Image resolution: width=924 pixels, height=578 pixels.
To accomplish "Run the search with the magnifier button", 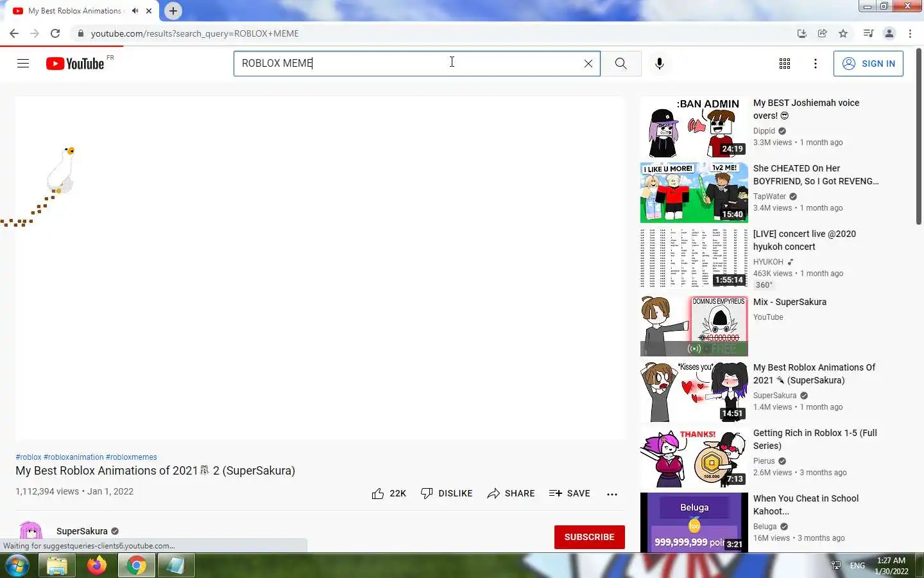I will pyautogui.click(x=620, y=64).
